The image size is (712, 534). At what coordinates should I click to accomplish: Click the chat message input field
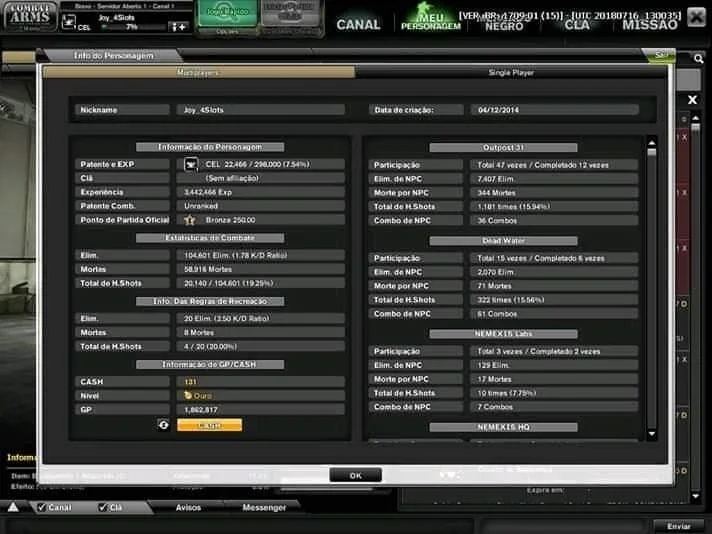[240, 526]
